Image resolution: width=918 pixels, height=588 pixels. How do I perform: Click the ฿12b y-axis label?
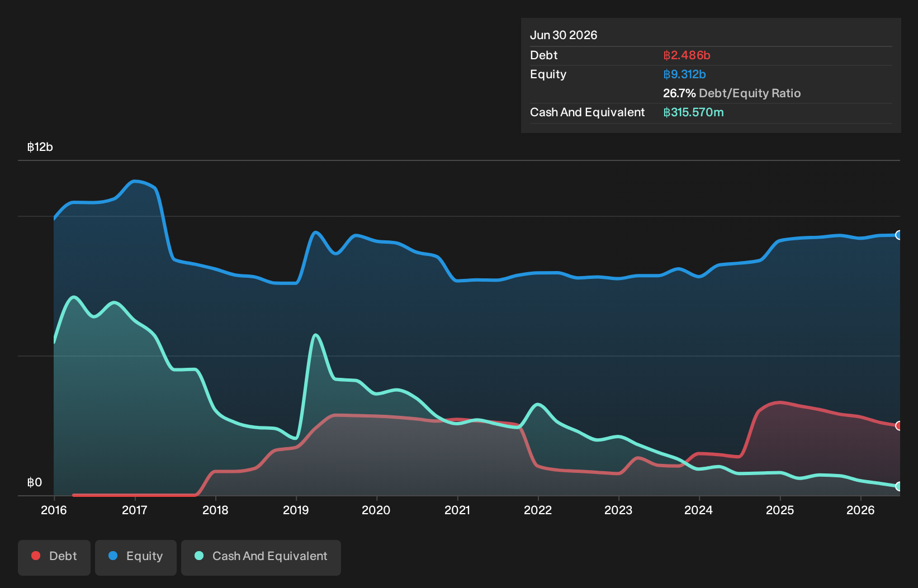coord(40,147)
